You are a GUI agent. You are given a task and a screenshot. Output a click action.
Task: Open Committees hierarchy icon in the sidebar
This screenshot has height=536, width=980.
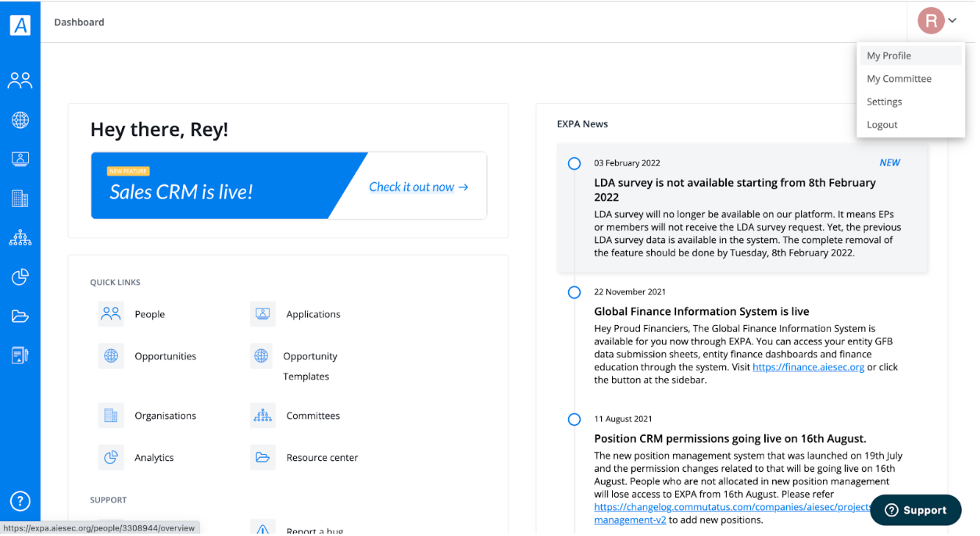[x=20, y=238]
